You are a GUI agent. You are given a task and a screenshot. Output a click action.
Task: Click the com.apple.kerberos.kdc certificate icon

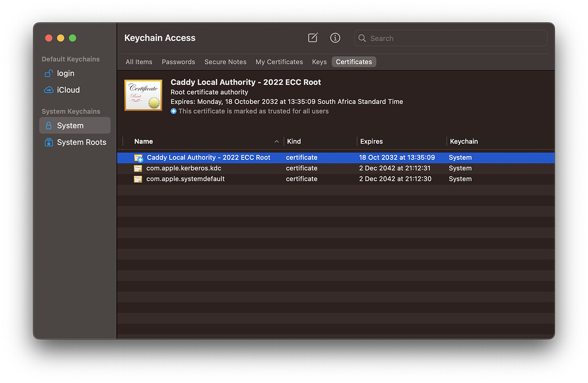click(x=137, y=168)
